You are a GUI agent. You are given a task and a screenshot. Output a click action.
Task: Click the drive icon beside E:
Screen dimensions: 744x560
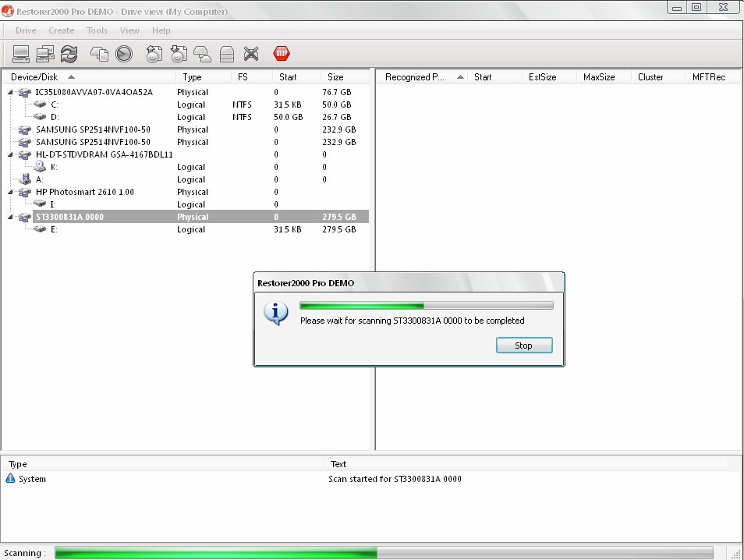(40, 229)
